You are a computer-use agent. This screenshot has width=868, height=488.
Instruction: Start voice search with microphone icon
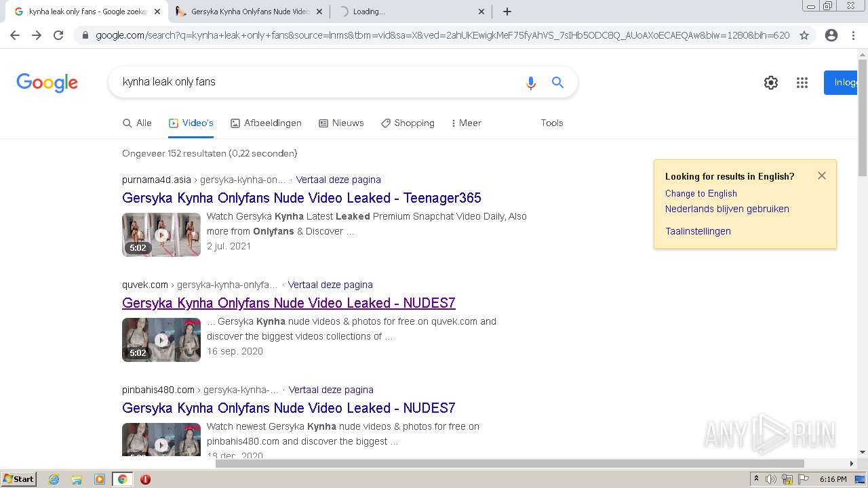531,83
